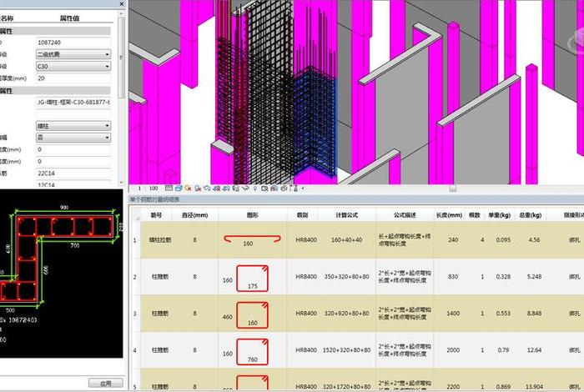Screen dimensions: 584x392
Task: Open the visual style blue cube icon
Action: tap(179, 188)
